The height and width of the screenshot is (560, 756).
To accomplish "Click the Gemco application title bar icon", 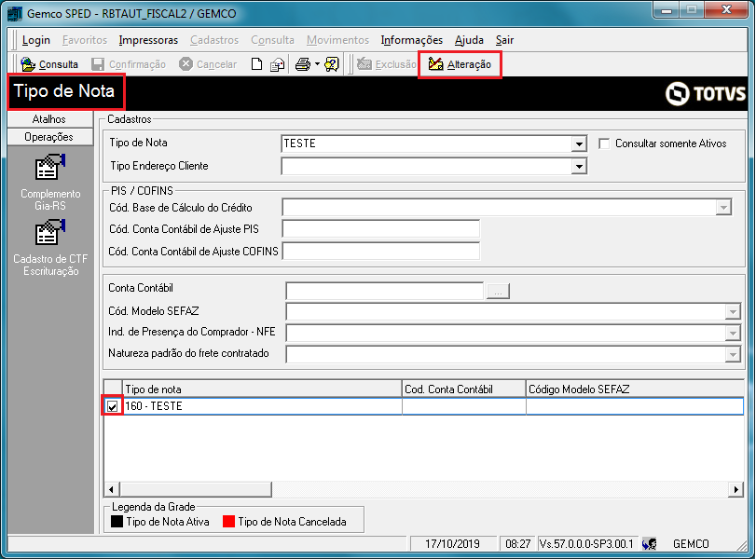I will point(15,13).
